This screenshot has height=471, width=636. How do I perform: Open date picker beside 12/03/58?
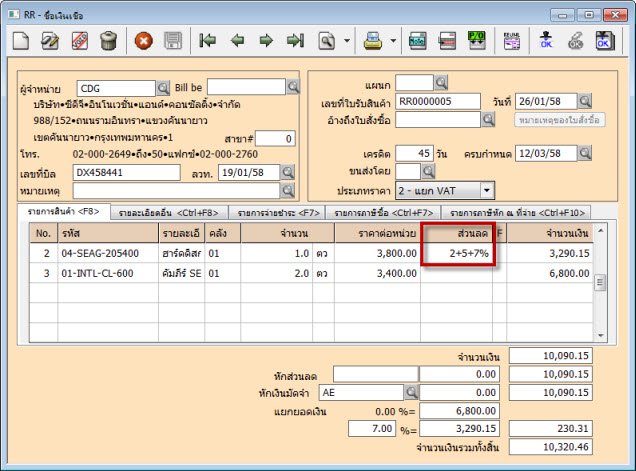(585, 153)
